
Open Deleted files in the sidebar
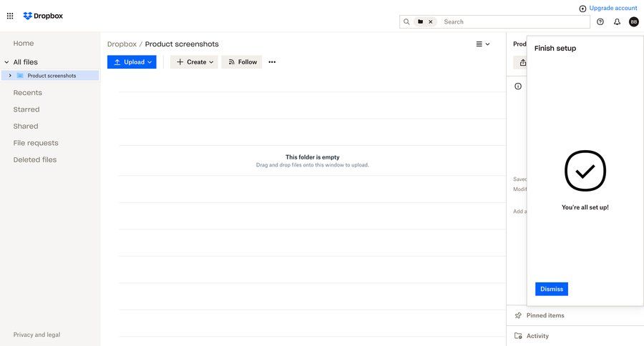[x=35, y=159]
